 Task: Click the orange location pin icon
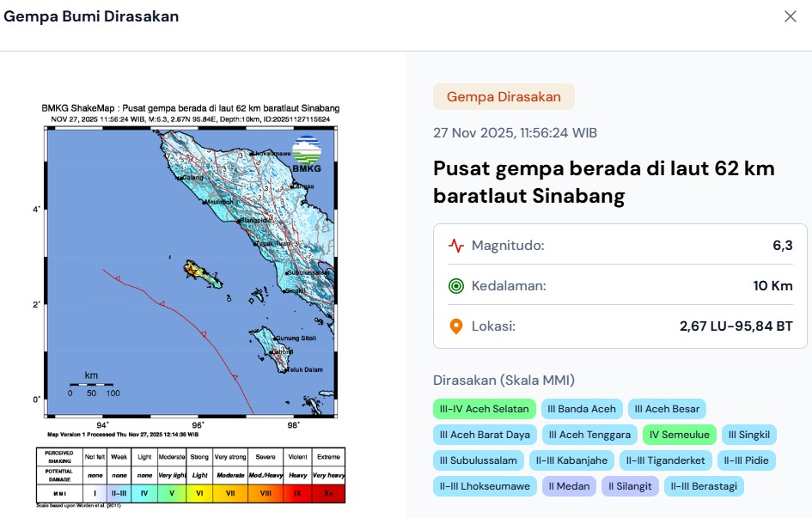tap(456, 326)
